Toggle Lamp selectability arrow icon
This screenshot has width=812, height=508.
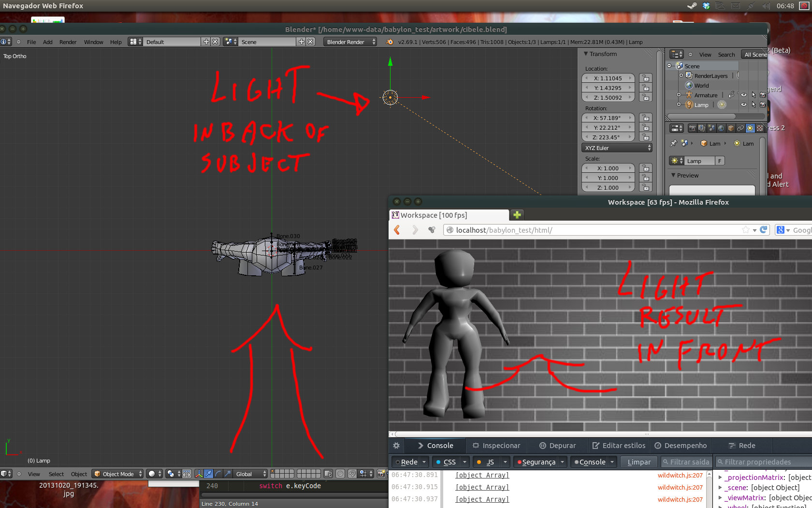pos(754,105)
